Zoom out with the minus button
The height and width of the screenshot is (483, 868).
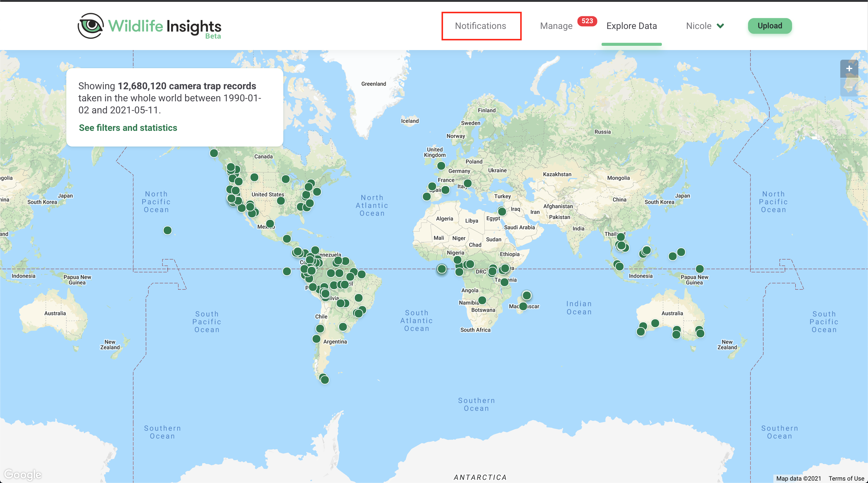pyautogui.click(x=849, y=87)
